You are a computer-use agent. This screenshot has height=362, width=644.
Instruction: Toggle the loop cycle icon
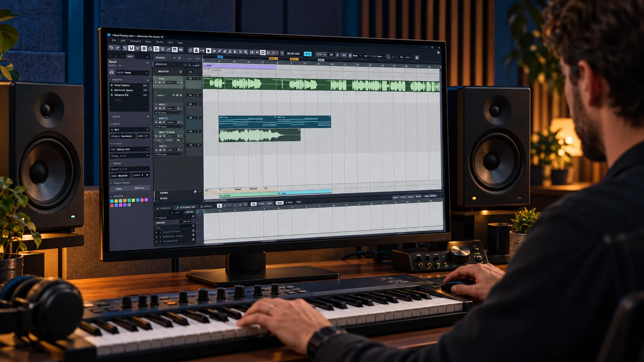click(190, 50)
